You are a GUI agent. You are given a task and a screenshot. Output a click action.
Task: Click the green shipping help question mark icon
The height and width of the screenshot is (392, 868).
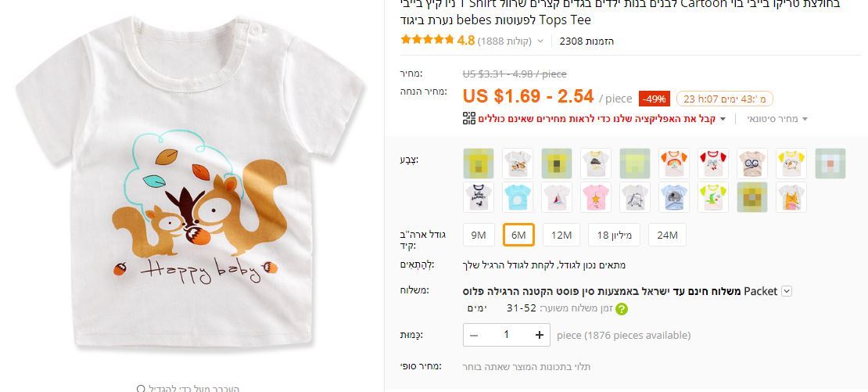(x=622, y=309)
